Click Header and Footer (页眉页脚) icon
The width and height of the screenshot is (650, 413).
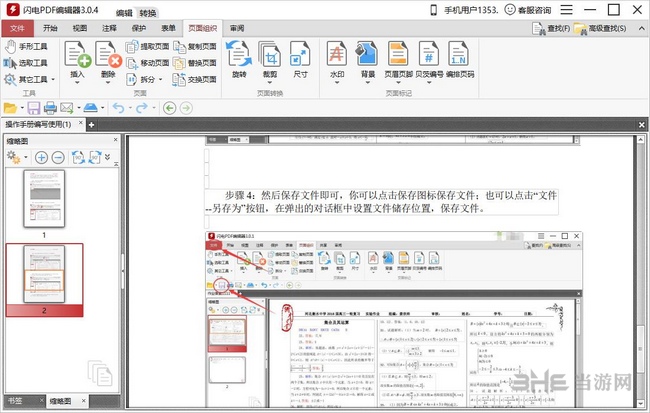pyautogui.click(x=398, y=54)
